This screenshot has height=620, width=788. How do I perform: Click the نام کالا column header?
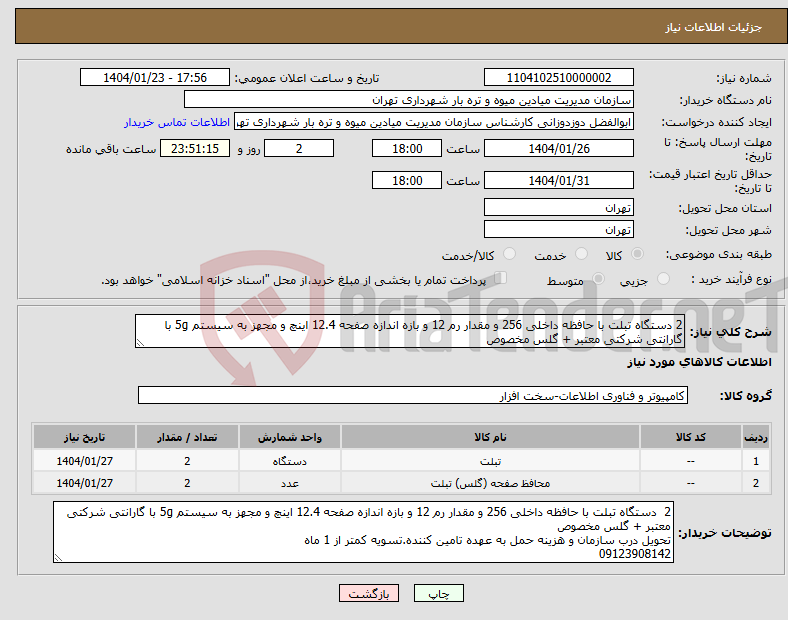490,437
